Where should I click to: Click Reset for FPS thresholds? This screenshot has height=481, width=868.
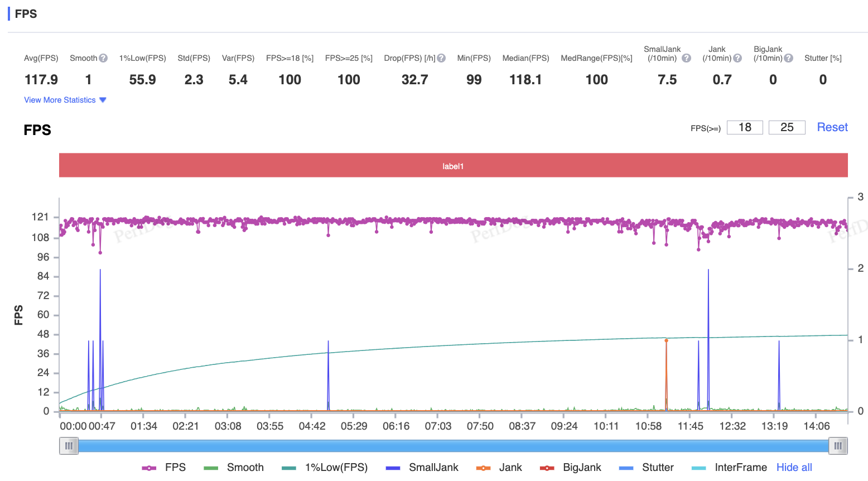(832, 127)
